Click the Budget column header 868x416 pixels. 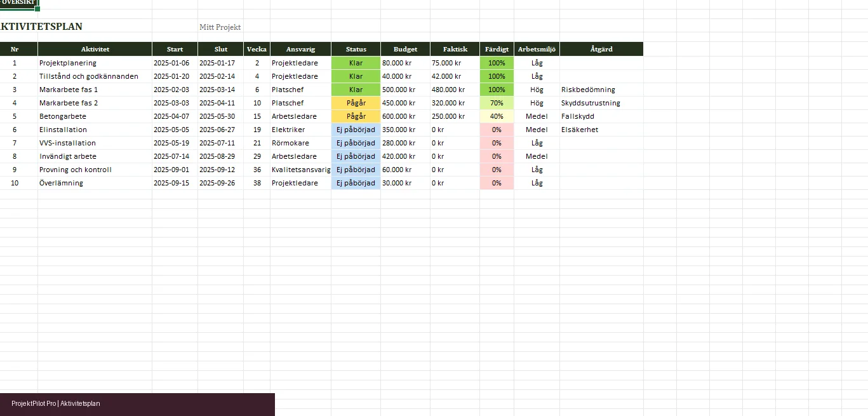click(406, 49)
